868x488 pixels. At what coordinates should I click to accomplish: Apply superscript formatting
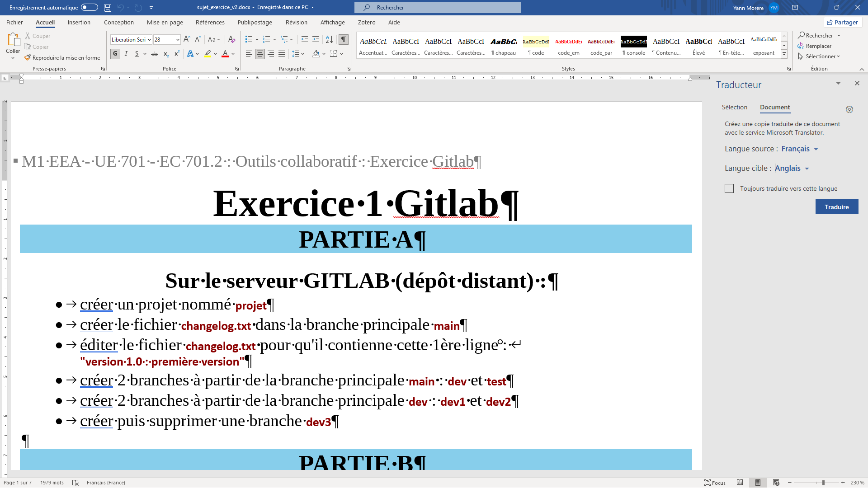click(177, 54)
